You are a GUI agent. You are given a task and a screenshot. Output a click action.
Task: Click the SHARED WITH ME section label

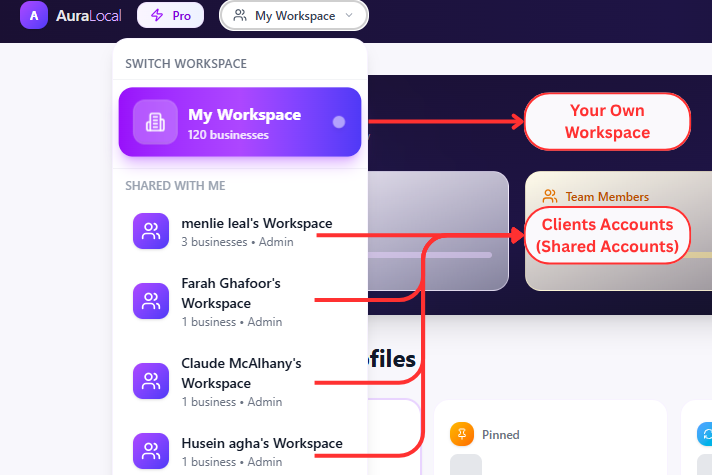tap(175, 186)
